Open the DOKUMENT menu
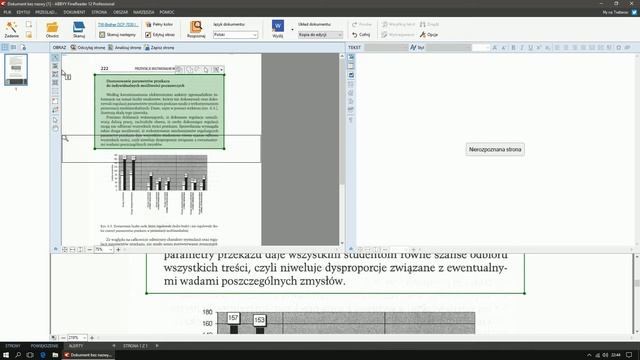Viewport: 640px width, 360px height. [74, 12]
